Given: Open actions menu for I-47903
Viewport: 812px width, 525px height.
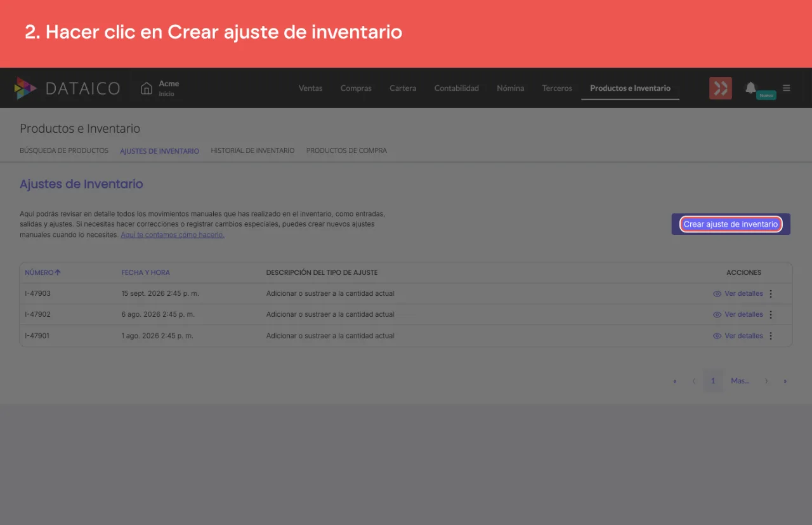Looking at the screenshot, I should 771,294.
